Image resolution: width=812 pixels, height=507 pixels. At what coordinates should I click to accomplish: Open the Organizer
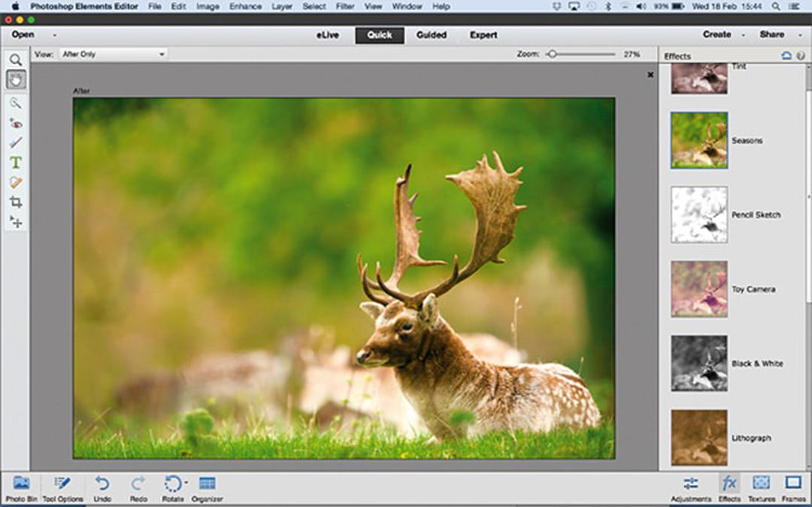[208, 489]
